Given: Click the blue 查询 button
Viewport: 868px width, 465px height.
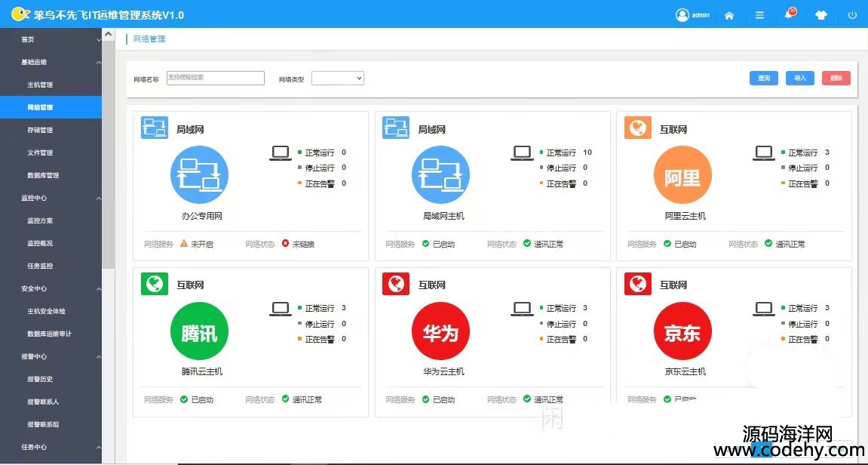Looking at the screenshot, I should (x=764, y=79).
